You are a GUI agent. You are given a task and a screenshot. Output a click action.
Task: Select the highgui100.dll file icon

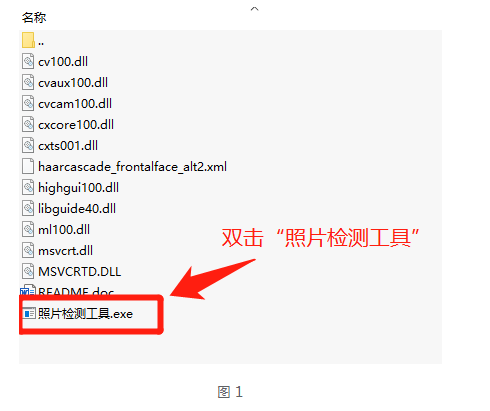(28, 187)
